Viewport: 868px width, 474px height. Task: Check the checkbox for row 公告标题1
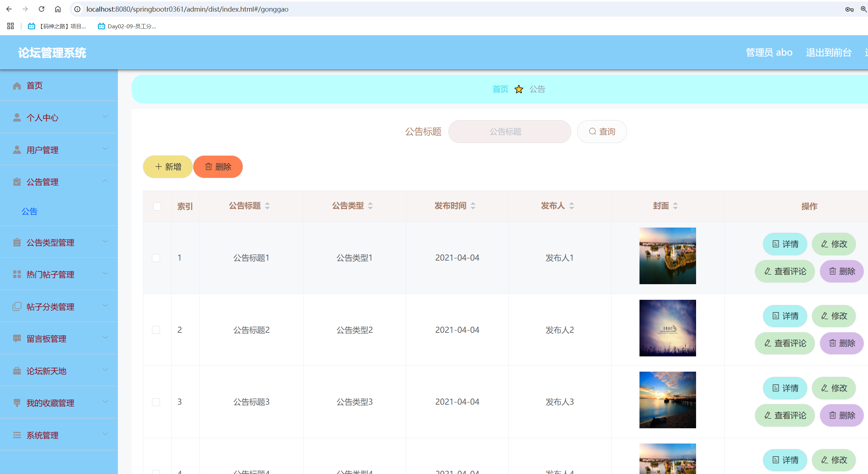point(156,258)
